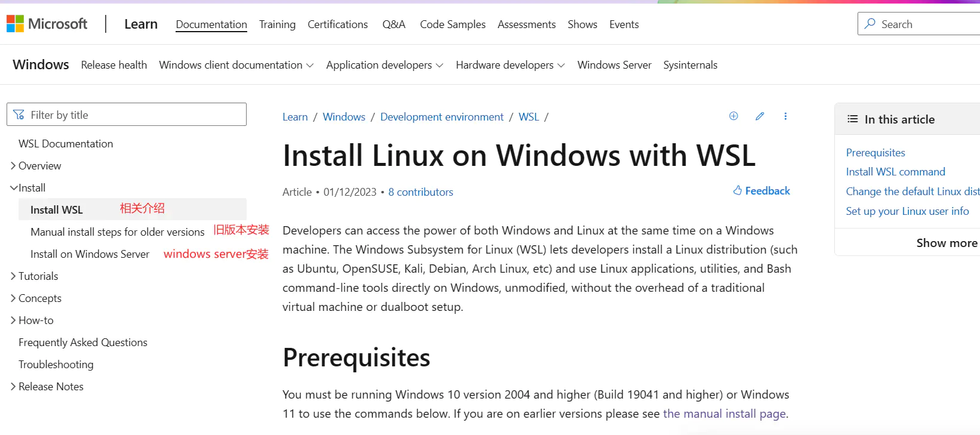Click the Feedback thumbs-up icon

click(x=738, y=190)
